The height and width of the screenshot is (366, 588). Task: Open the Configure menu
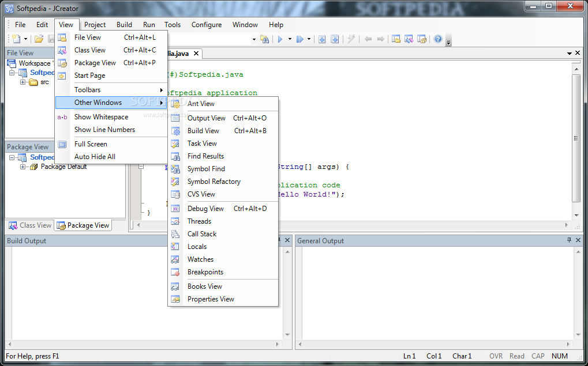pyautogui.click(x=207, y=25)
